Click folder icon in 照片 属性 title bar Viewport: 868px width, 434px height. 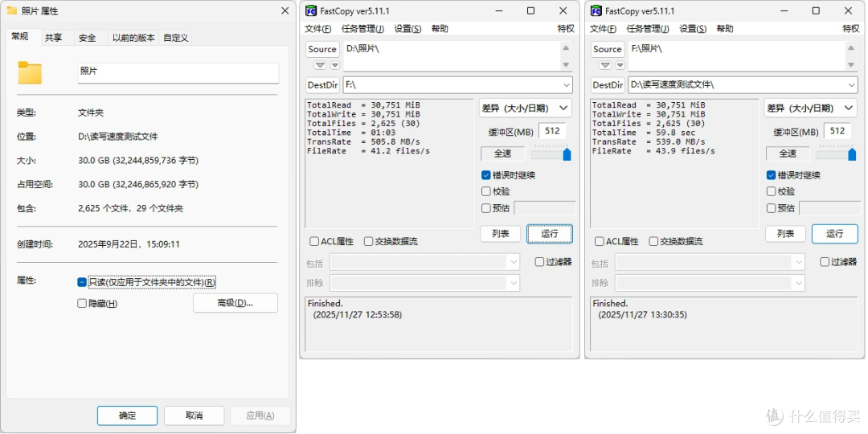click(x=11, y=10)
